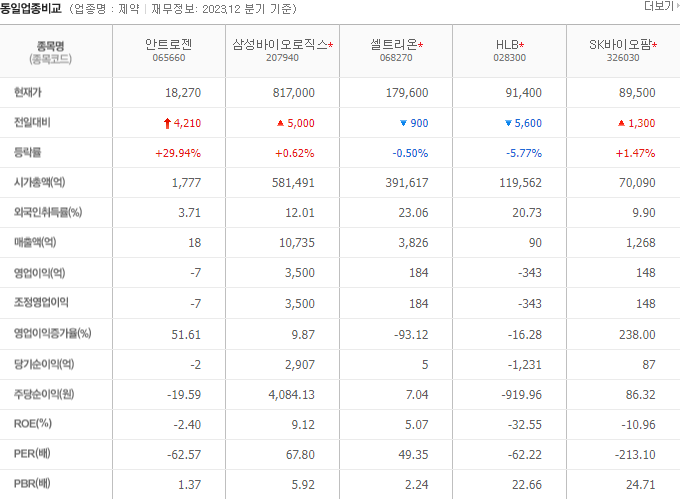
Task: Click the 조정영업이익 row label
Action: (41, 302)
